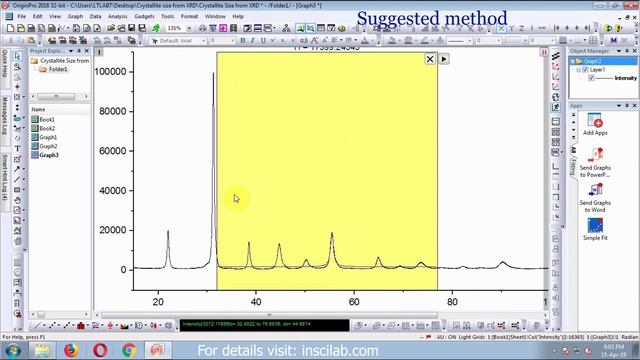Image resolution: width=640 pixels, height=360 pixels.
Task: Open Opera from the taskbar
Action: pyautogui.click(x=100, y=351)
